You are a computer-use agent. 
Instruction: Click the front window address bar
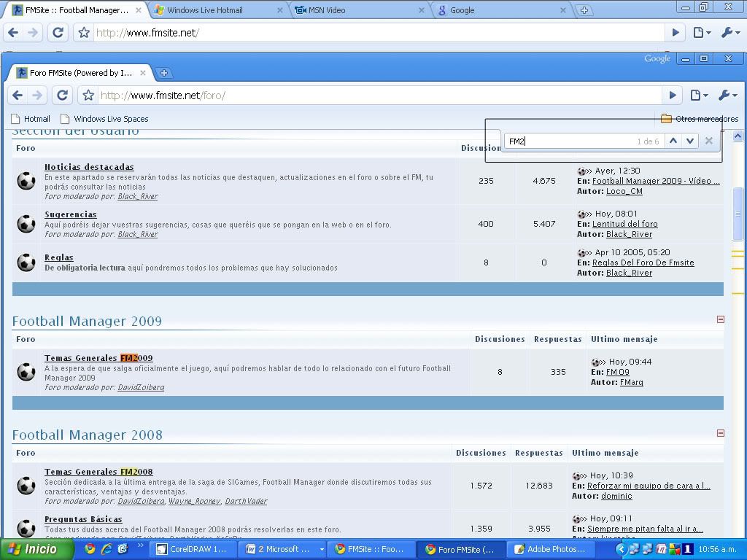[x=379, y=96]
